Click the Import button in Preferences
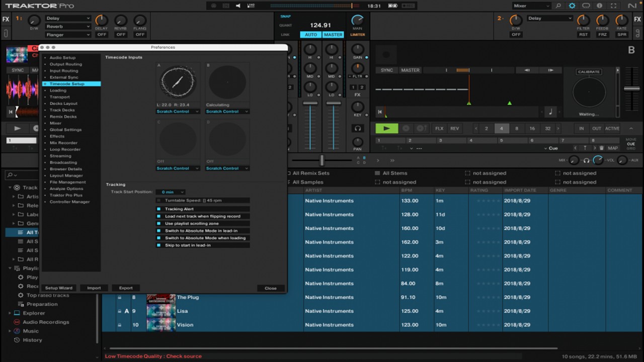 (x=94, y=288)
